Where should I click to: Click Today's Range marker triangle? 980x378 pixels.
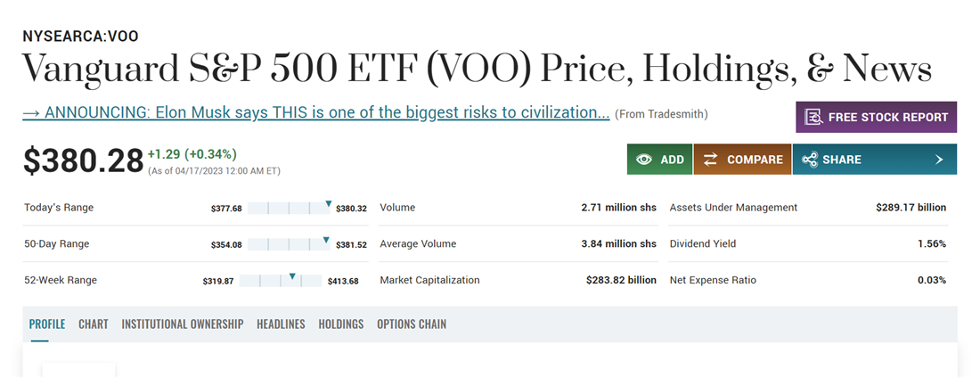coord(328,204)
